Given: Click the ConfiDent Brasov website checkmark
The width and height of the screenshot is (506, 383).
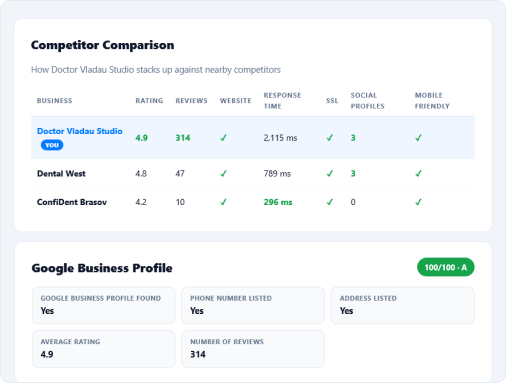Looking at the screenshot, I should (223, 202).
